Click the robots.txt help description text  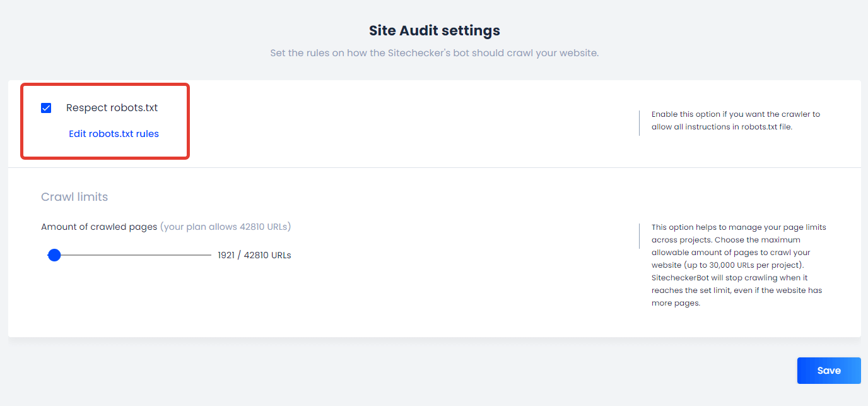pyautogui.click(x=736, y=121)
